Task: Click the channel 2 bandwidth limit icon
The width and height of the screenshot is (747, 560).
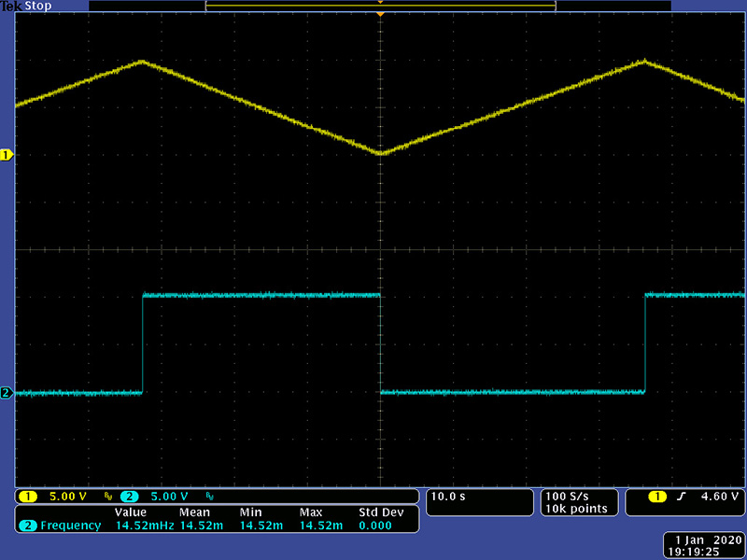Action: tap(209, 496)
